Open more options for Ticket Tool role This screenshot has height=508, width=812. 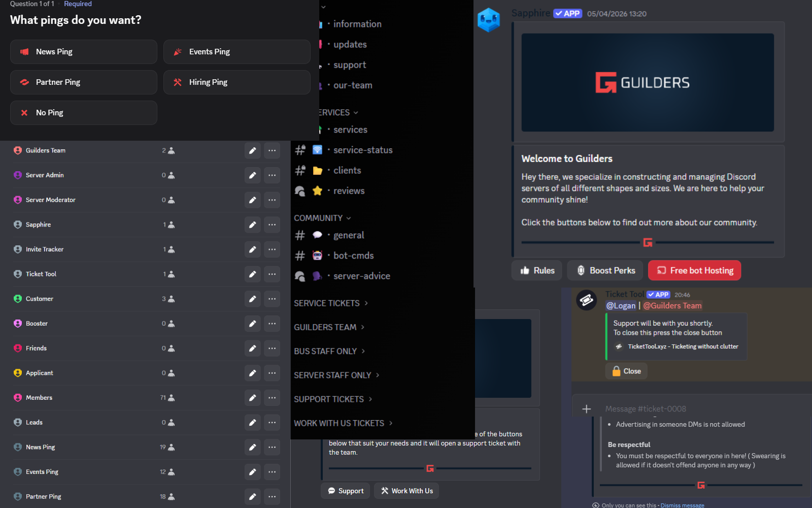pos(272,274)
